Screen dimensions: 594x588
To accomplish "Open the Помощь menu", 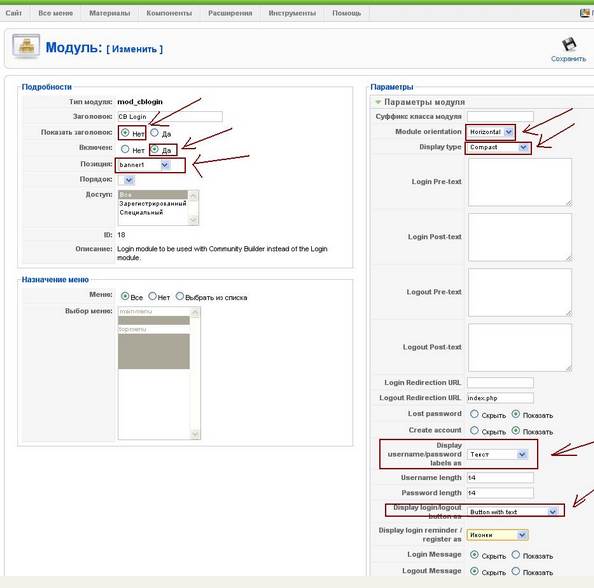I will 347,13.
